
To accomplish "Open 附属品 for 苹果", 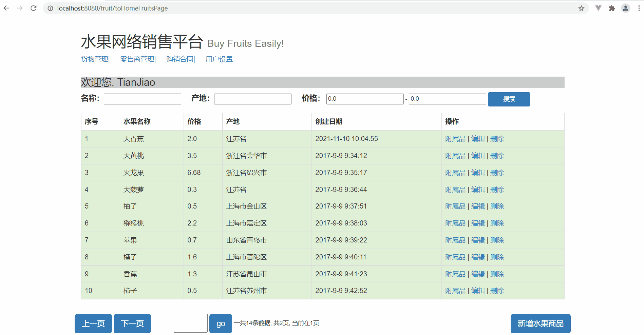I will point(455,240).
